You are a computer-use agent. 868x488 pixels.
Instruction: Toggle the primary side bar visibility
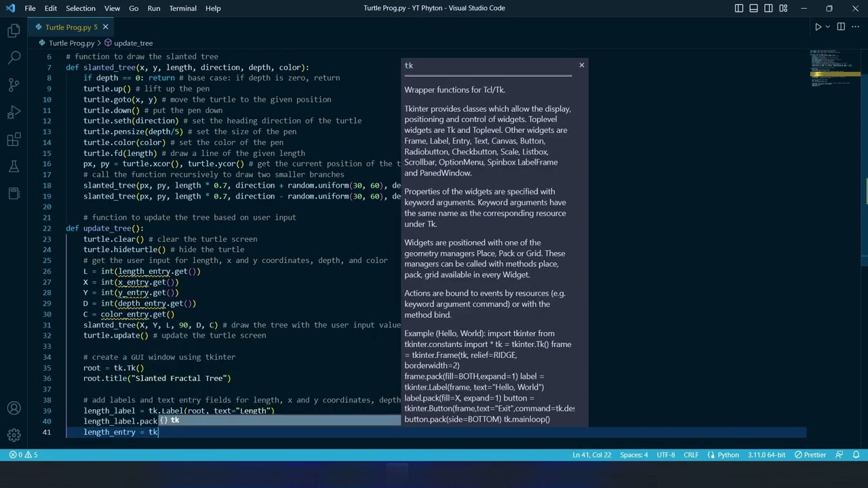739,8
